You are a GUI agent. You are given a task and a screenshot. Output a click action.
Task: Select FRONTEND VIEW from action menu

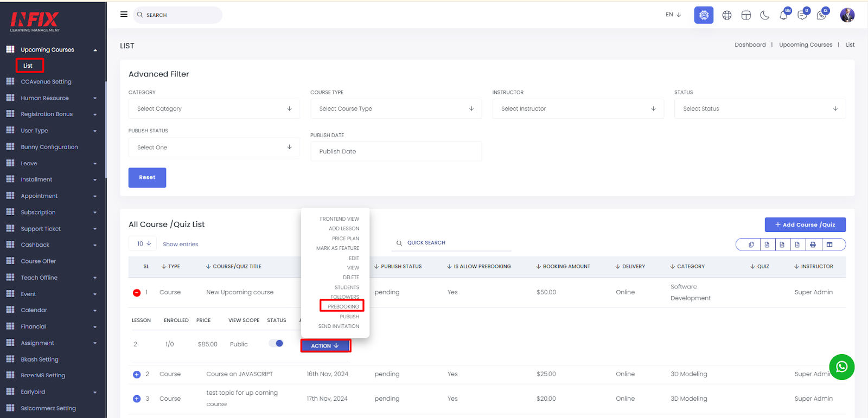(340, 219)
